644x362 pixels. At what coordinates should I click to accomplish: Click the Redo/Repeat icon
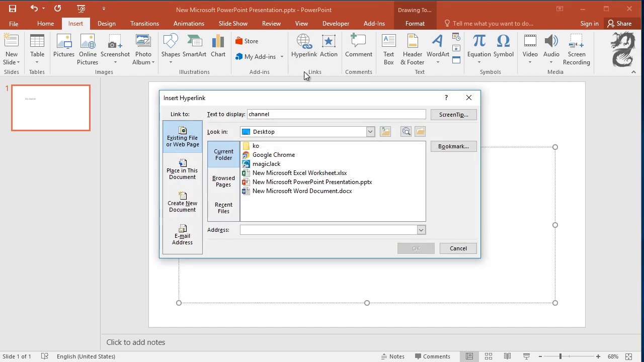(57, 9)
